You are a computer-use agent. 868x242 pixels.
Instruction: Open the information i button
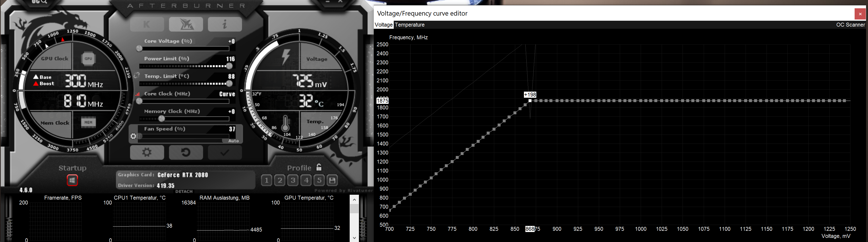pos(225,24)
